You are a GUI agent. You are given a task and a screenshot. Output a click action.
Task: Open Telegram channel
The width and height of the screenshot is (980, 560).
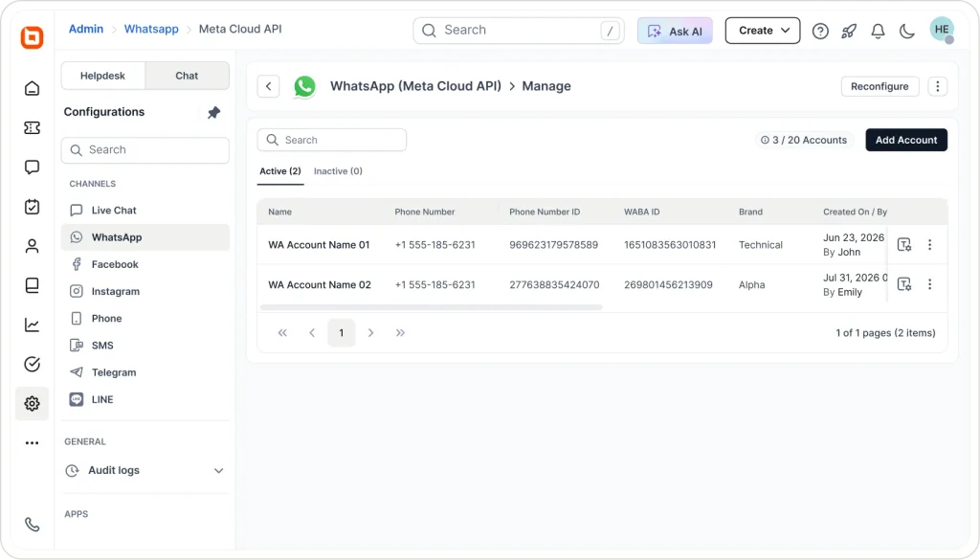point(145,372)
